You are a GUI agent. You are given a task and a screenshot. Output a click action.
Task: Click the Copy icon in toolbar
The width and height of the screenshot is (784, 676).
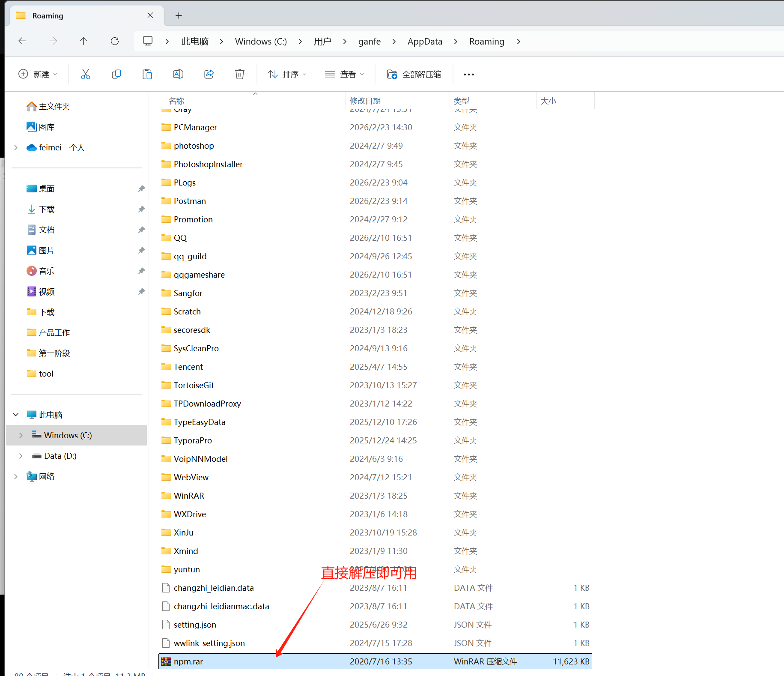click(116, 75)
